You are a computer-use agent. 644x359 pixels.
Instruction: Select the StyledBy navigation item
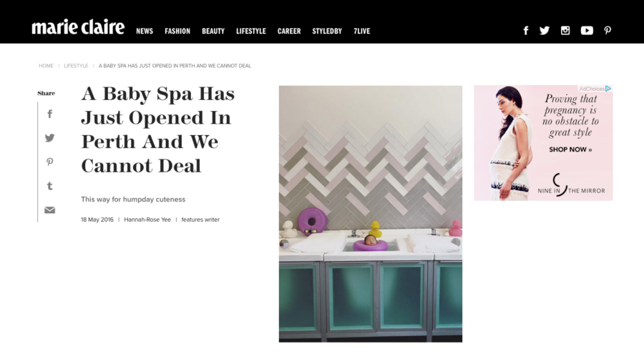tap(327, 31)
